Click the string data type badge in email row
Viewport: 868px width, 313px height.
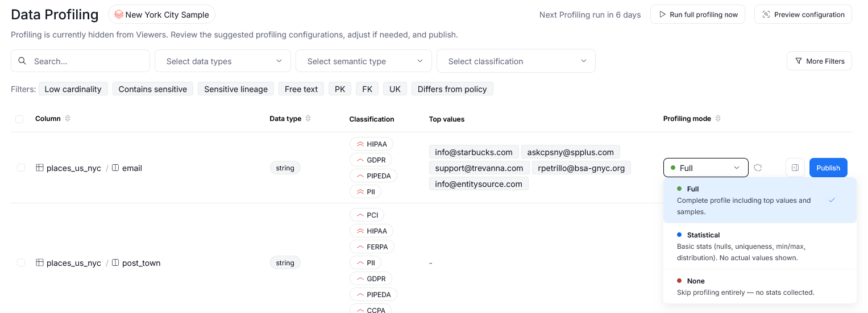point(285,168)
